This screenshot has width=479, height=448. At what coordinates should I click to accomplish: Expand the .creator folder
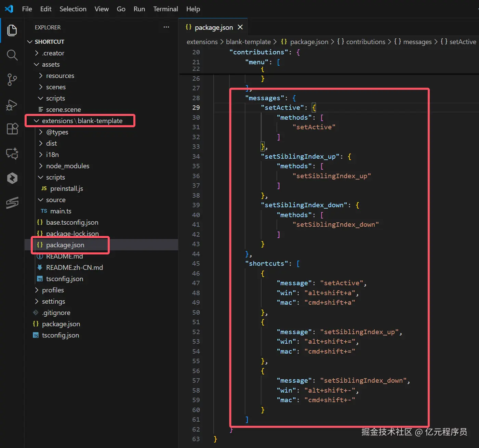[x=101, y=53]
